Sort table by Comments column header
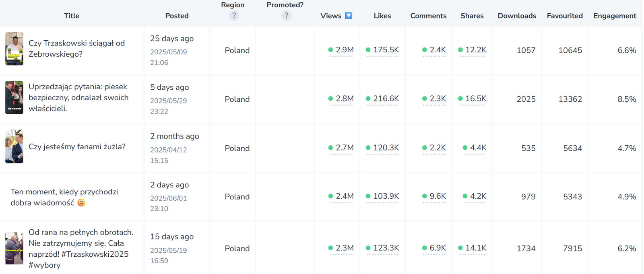This screenshot has height=274, width=644. pyautogui.click(x=428, y=16)
